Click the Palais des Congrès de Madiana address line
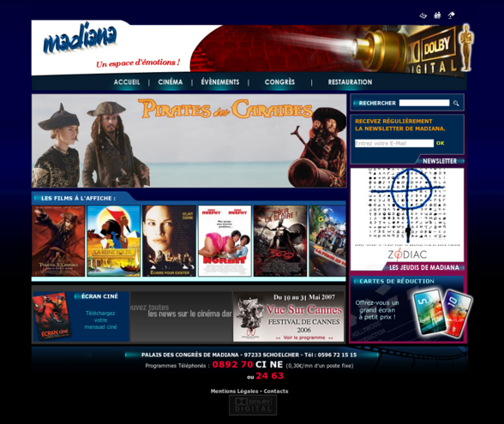 [x=249, y=355]
